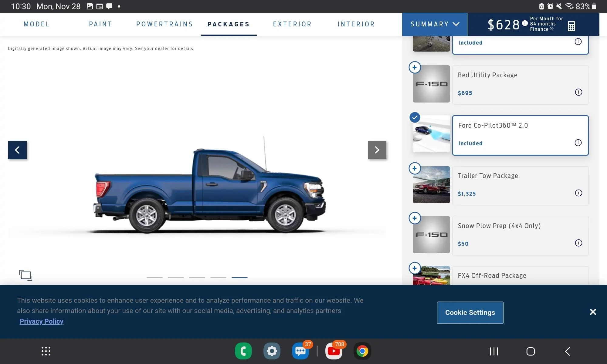Viewport: 607px width, 364px height.
Task: Open Cookie Settings
Action: [x=470, y=312]
